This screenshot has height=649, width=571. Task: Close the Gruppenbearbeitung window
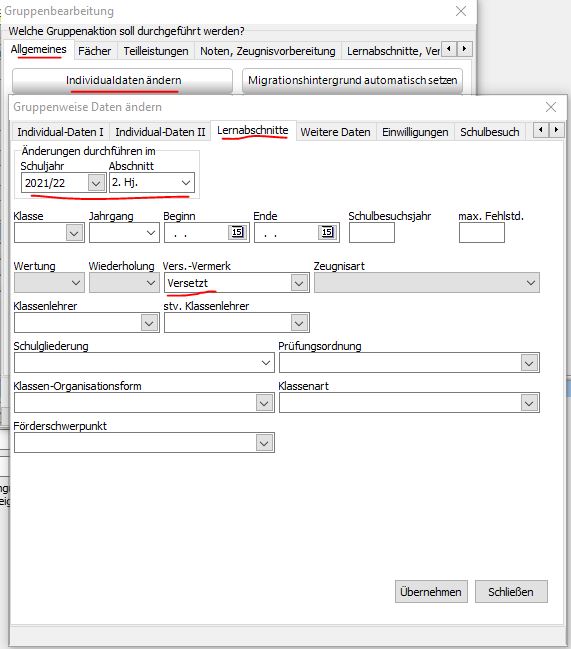pos(461,11)
